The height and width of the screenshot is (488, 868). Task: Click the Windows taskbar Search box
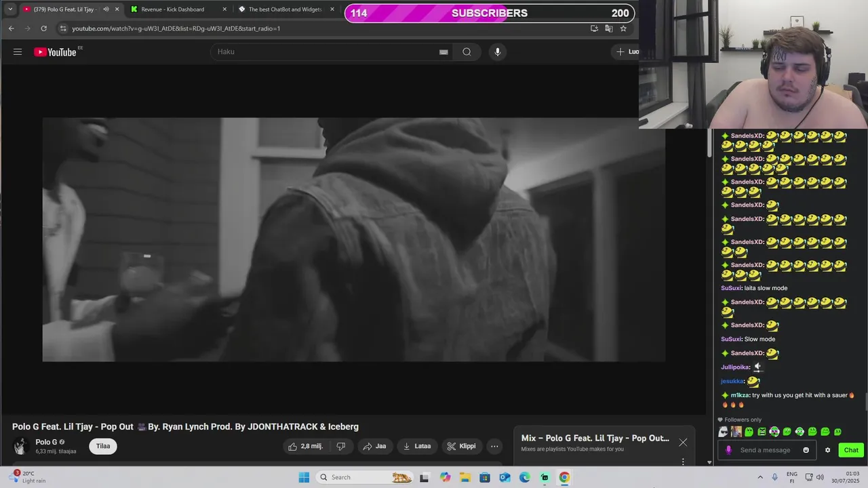365,477
